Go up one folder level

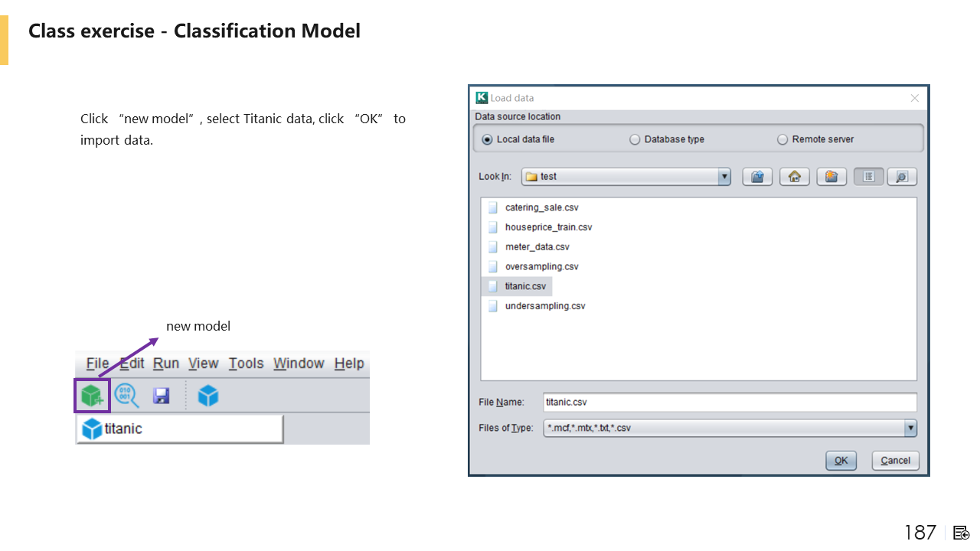pyautogui.click(x=757, y=177)
